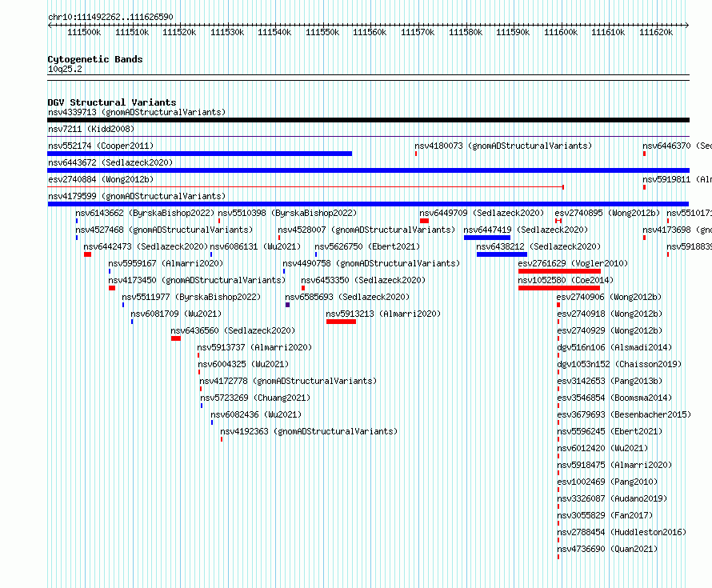712x588 pixels.
Task: Open esv2740918 (Wong2012b) variant
Action: [x=610, y=314]
